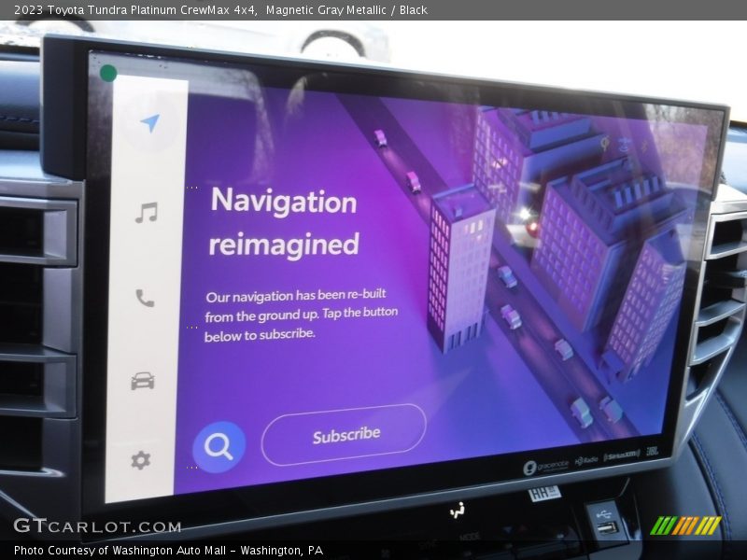Click the GTCARLOT.COM logo
The width and height of the screenshot is (747, 560).
pos(98,525)
